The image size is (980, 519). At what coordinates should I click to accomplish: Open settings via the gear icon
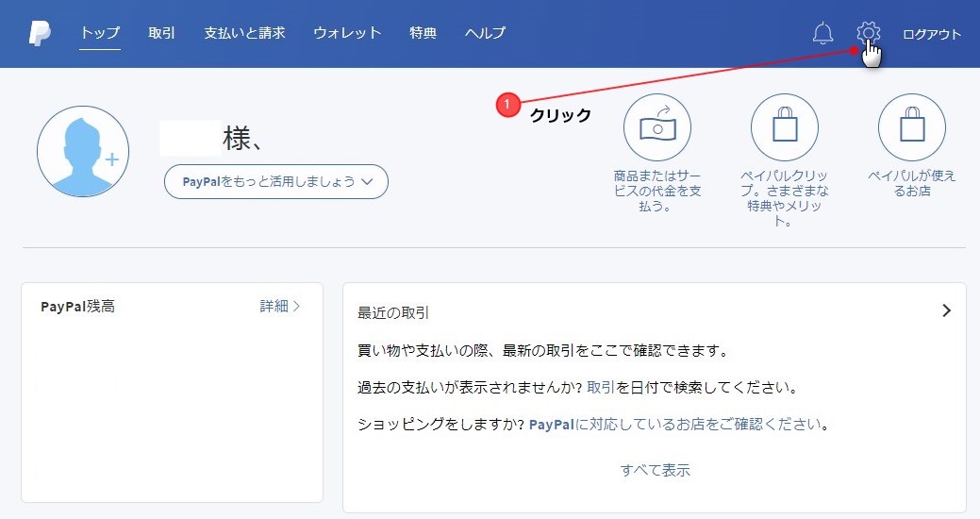click(868, 32)
